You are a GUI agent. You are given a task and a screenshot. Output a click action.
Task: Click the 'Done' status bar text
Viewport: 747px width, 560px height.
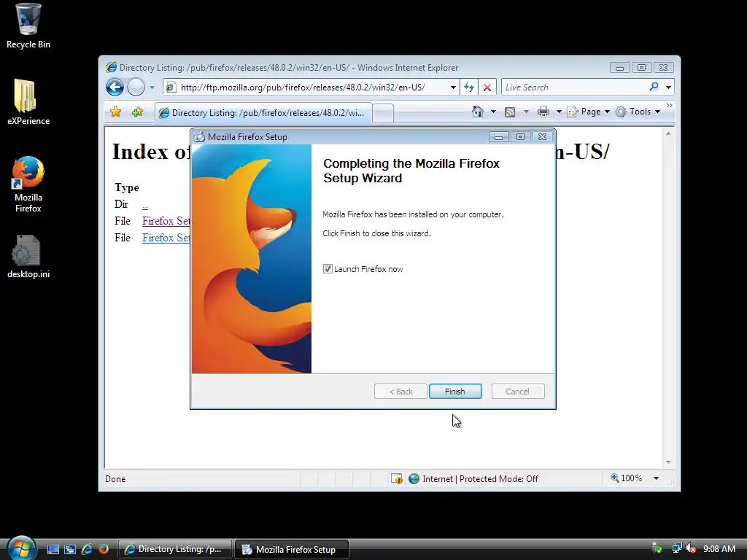pyautogui.click(x=115, y=478)
